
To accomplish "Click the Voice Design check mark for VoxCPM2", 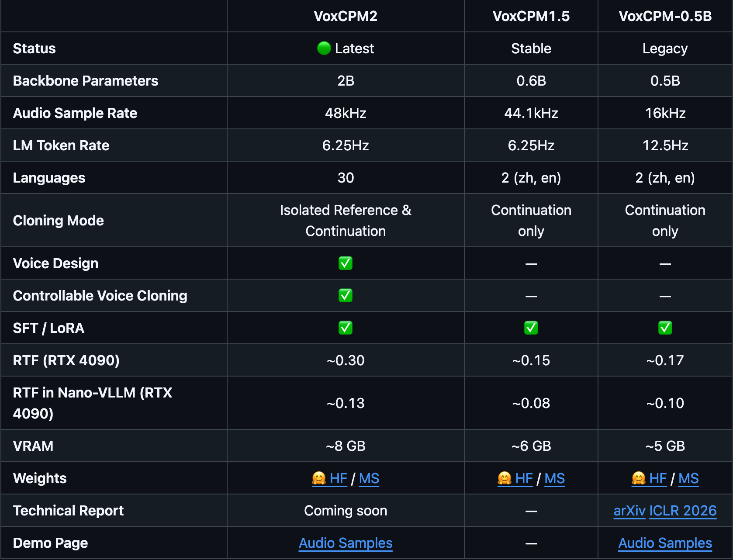I will pyautogui.click(x=346, y=263).
